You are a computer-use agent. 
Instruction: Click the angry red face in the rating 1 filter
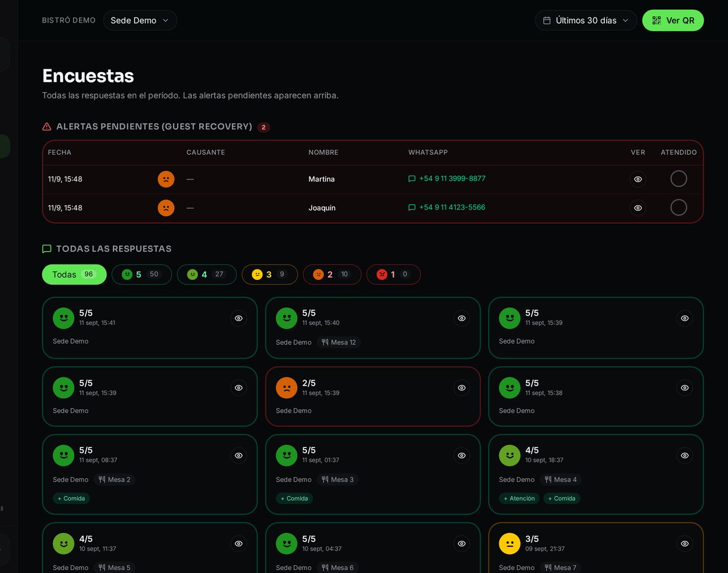382,274
